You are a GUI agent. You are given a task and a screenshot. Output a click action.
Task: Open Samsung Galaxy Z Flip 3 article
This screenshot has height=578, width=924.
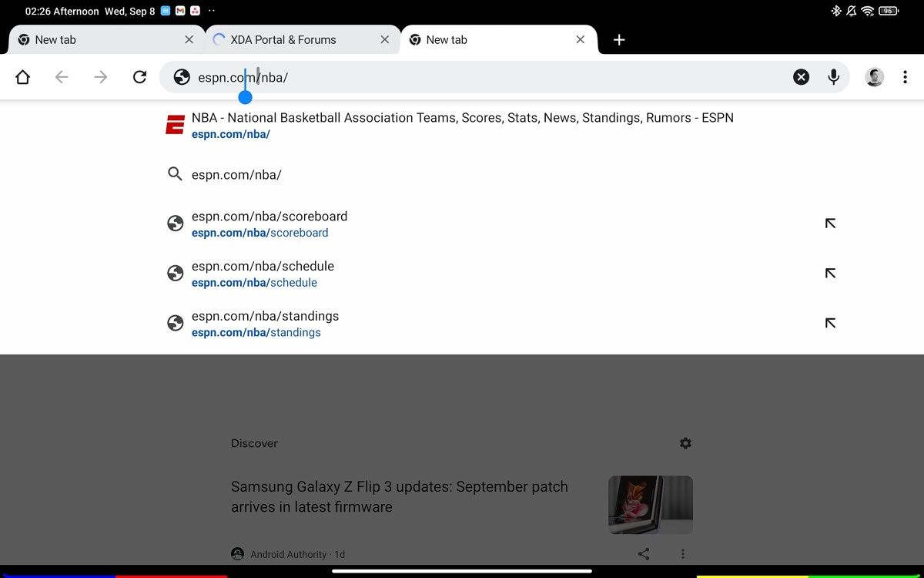click(x=400, y=497)
